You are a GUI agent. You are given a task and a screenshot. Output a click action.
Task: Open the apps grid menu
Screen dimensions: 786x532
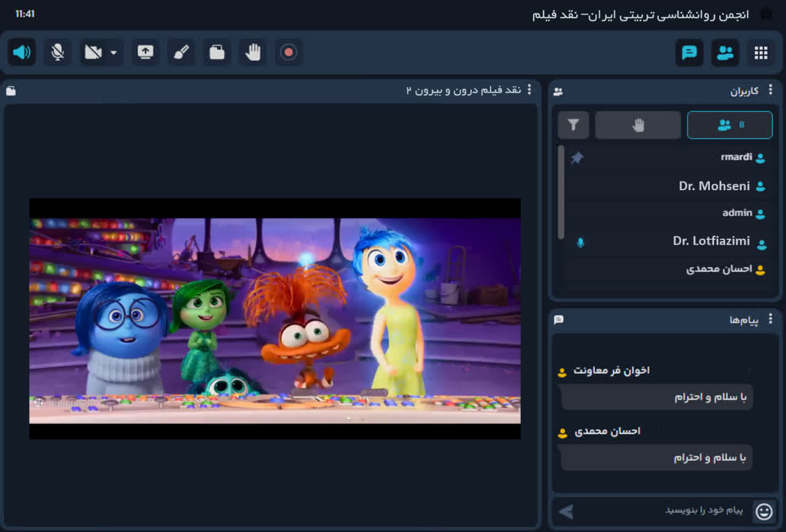(x=761, y=53)
